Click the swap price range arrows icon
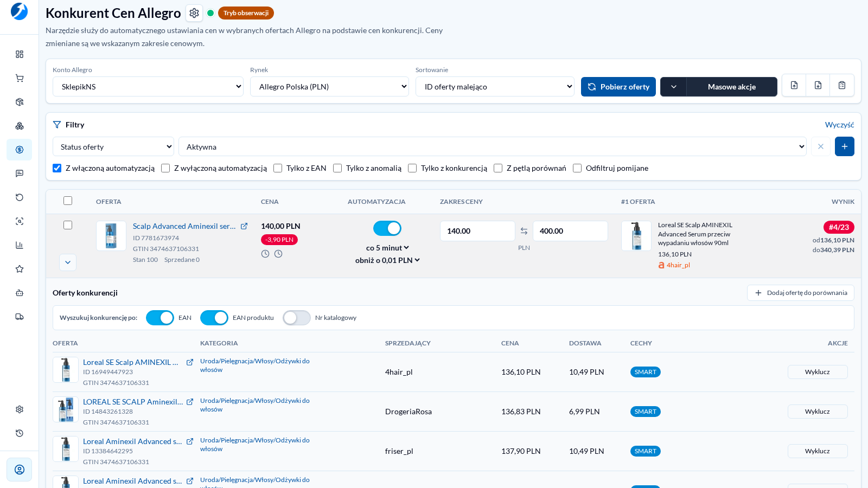This screenshot has width=868, height=488. pyautogui.click(x=524, y=231)
